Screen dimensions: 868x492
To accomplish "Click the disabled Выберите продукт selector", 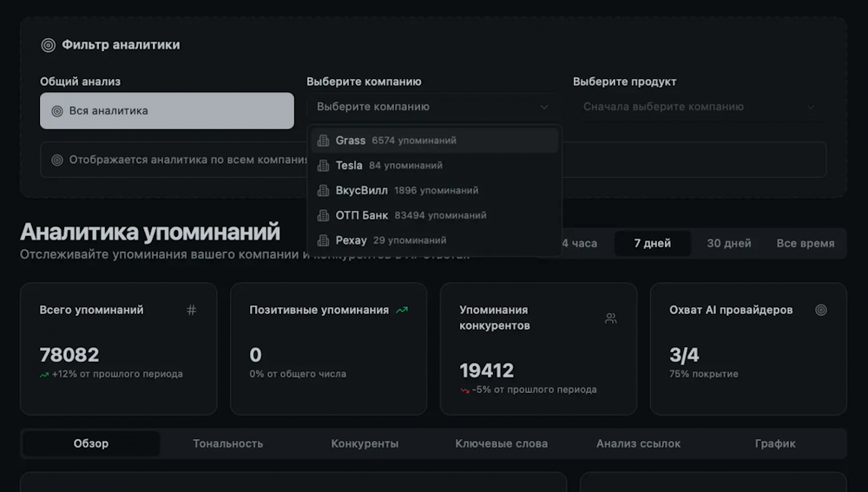I will point(699,107).
